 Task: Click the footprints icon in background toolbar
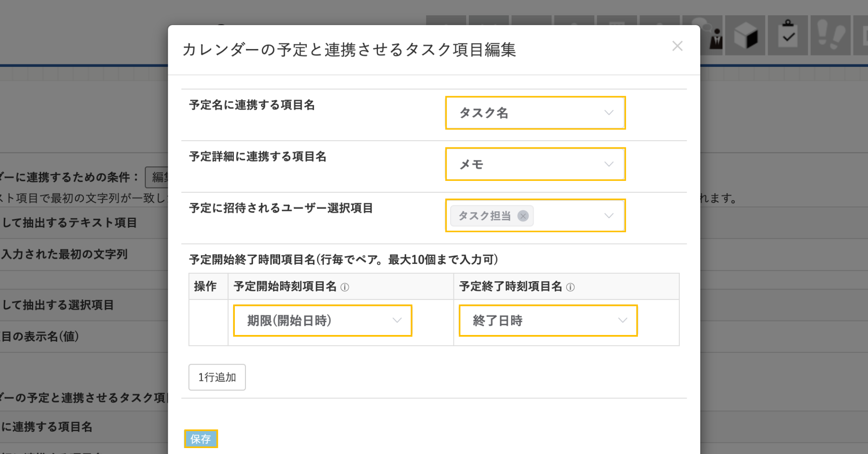pos(831,36)
